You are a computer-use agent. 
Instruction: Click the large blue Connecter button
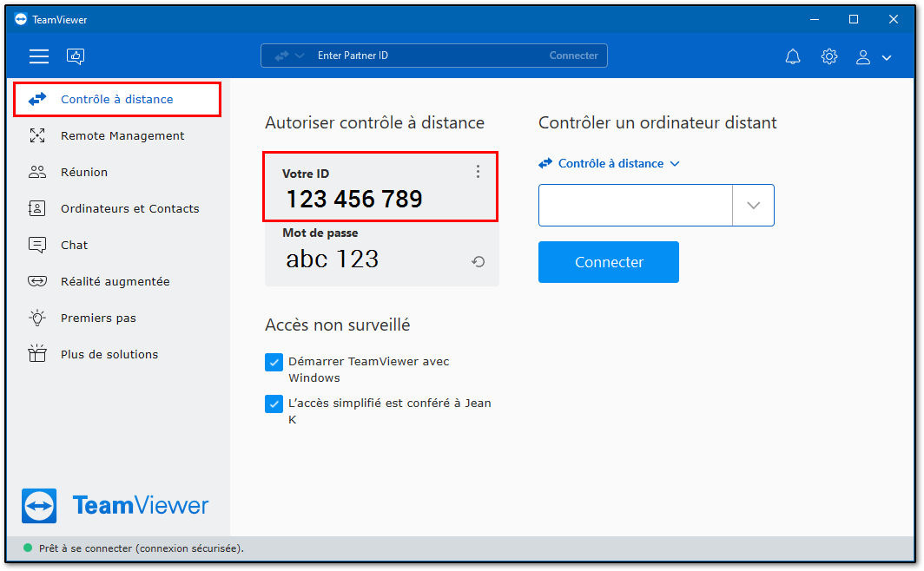(x=609, y=262)
